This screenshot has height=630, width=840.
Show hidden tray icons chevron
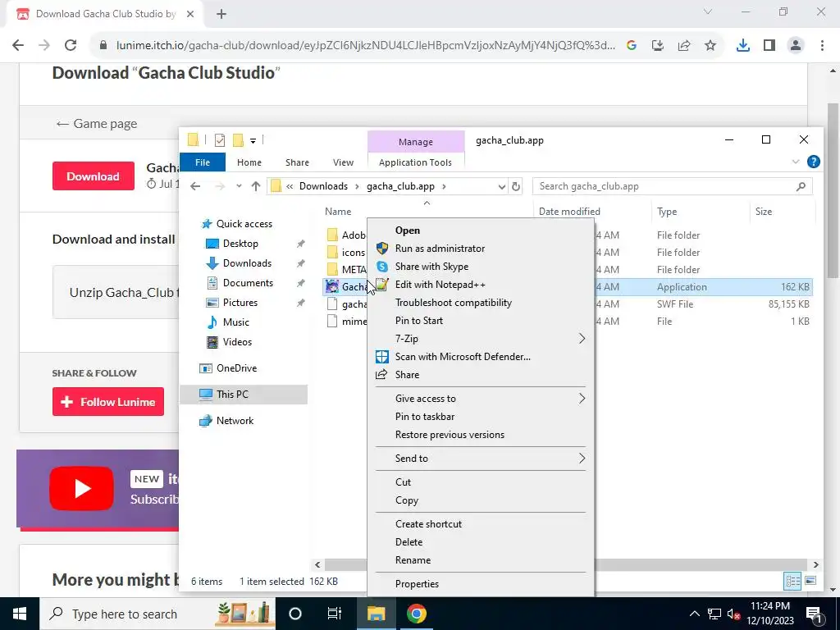(x=694, y=614)
